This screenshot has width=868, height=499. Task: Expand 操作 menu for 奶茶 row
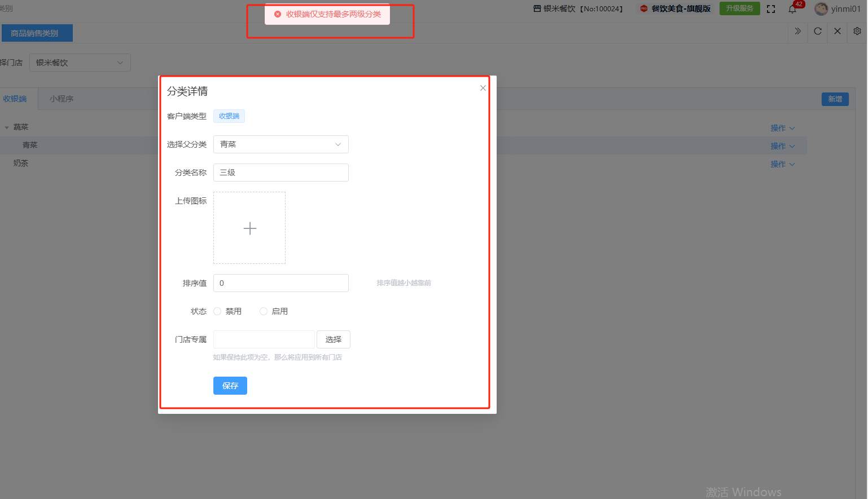click(782, 164)
